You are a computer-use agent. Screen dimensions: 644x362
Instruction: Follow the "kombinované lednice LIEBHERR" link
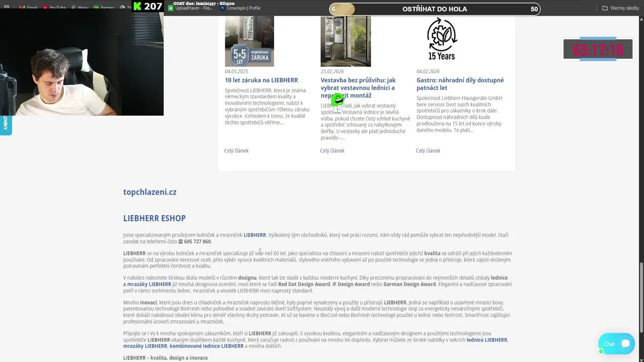pos(206,346)
